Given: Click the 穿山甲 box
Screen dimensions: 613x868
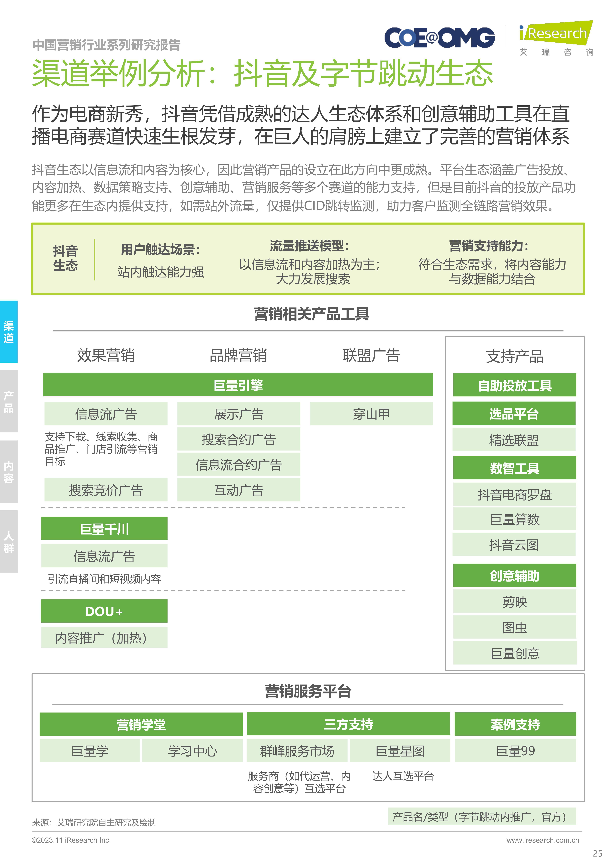Looking at the screenshot, I should click(x=372, y=414).
